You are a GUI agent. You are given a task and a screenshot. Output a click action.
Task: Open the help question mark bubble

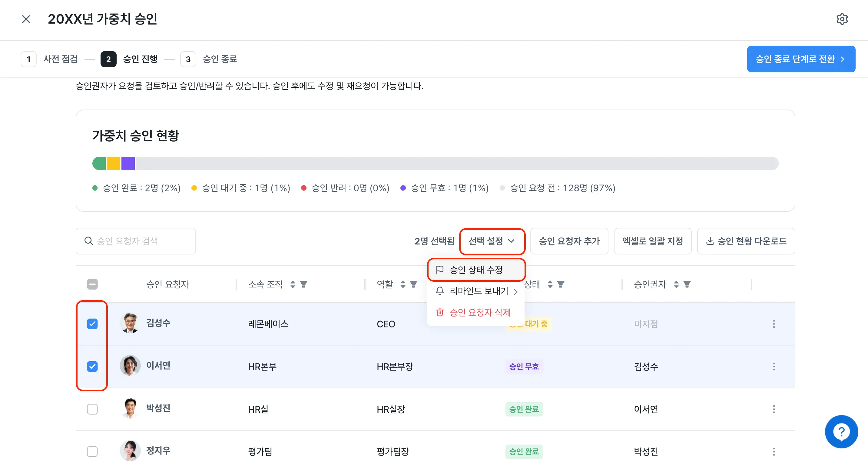(x=841, y=431)
